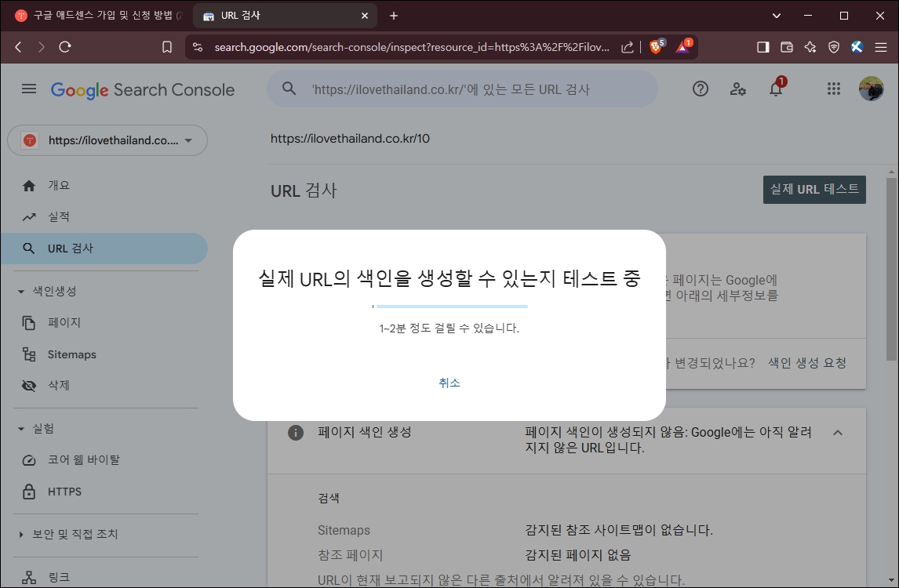
Task: Click '감지된 참조 사이트맵이 없습니다.' text
Action: (619, 530)
